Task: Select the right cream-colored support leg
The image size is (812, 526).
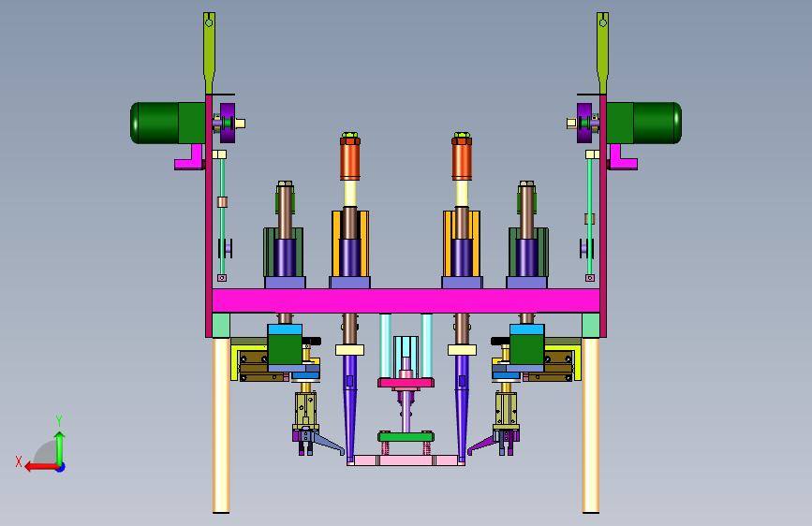Action: point(591,426)
